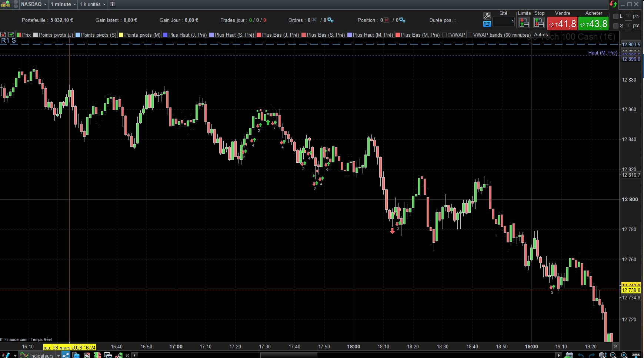
Task: Click the detach chart windows icon
Action: point(108,355)
